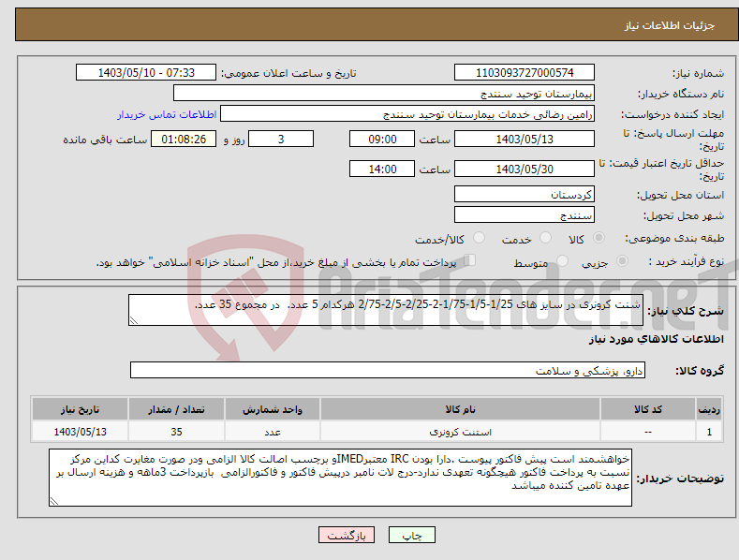
Task: Click the response deadline date 1403/05/13 field
Action: [x=525, y=139]
